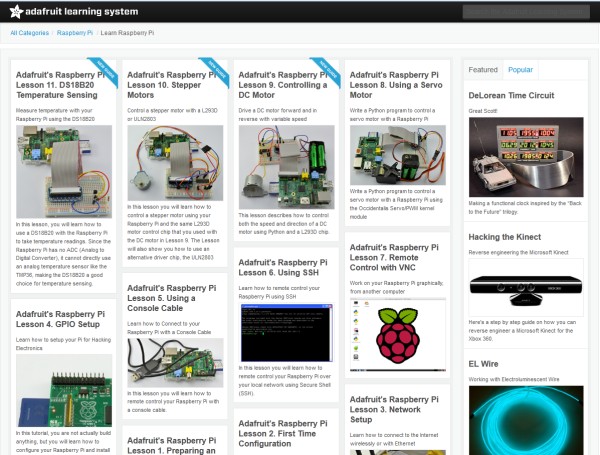This screenshot has height=455, width=600.
Task: Click the NEW GUIDE ribbon on Lesson 11
Action: click(x=104, y=71)
